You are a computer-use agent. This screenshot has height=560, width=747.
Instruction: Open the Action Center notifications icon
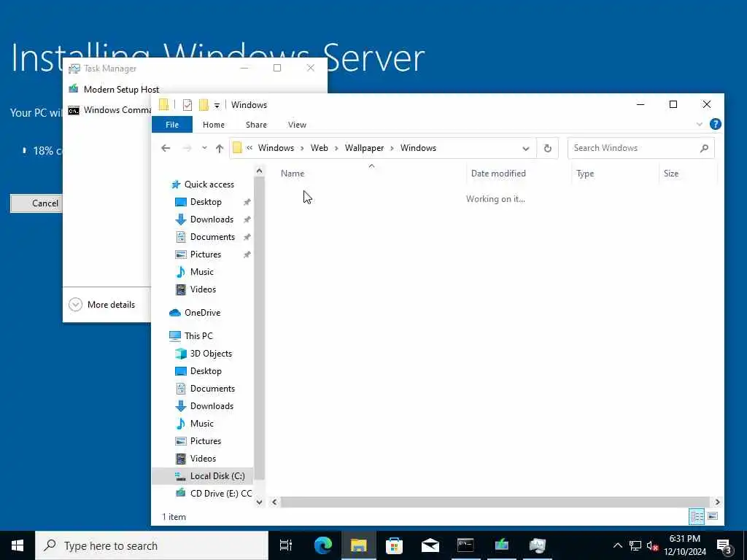click(724, 545)
